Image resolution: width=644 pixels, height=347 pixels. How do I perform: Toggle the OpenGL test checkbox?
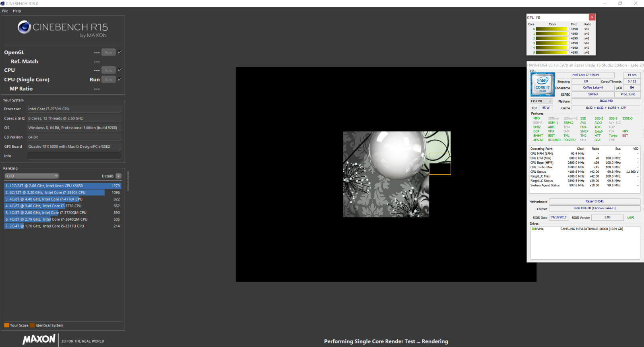point(120,52)
